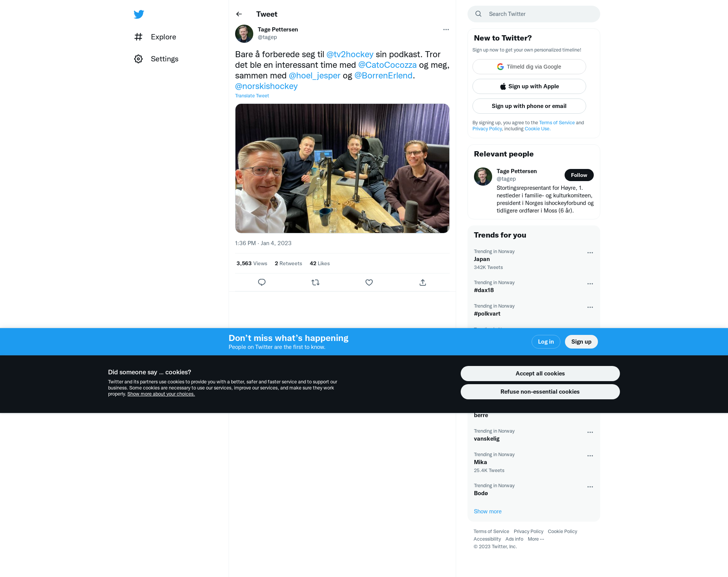728x577 pixels.
Task: Refuse non-essential cookies
Action: pos(540,392)
